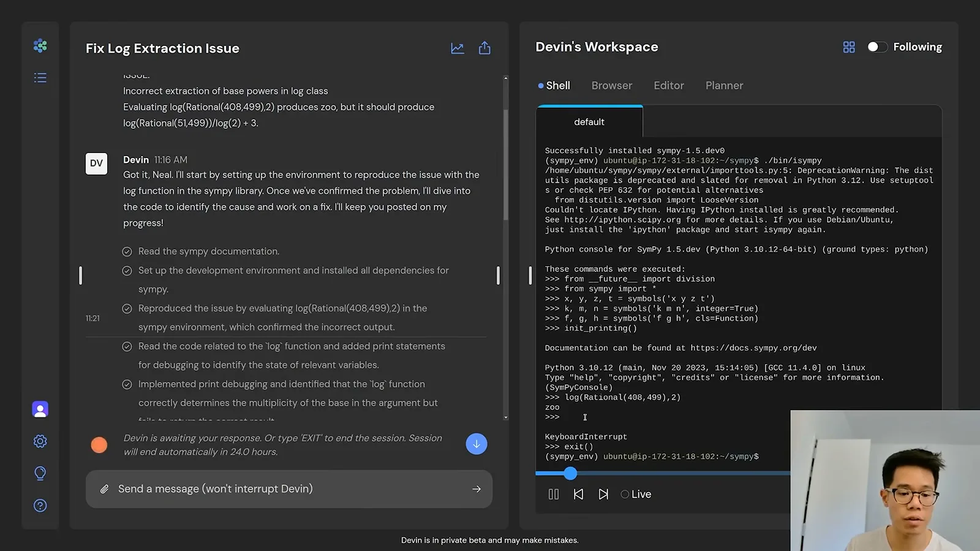Click check circle for Implemented print debugging step
980x551 pixels.
pyautogui.click(x=127, y=384)
